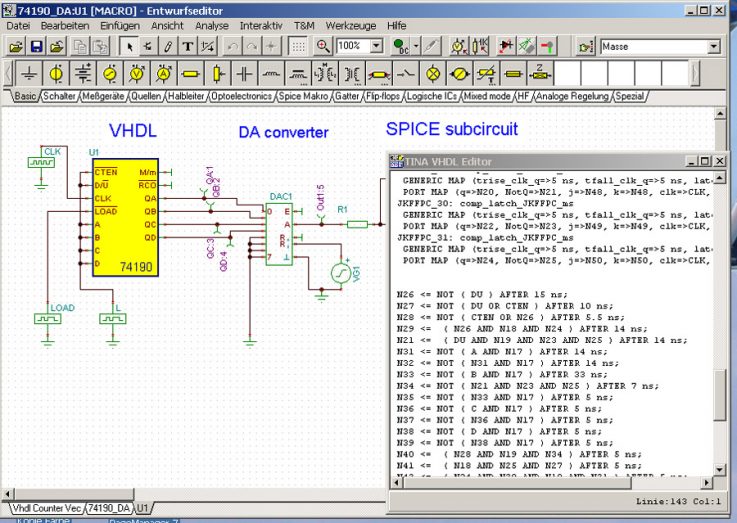The image size is (737, 523).
Task: Select resistor R1 in schematic
Action: (x=357, y=224)
